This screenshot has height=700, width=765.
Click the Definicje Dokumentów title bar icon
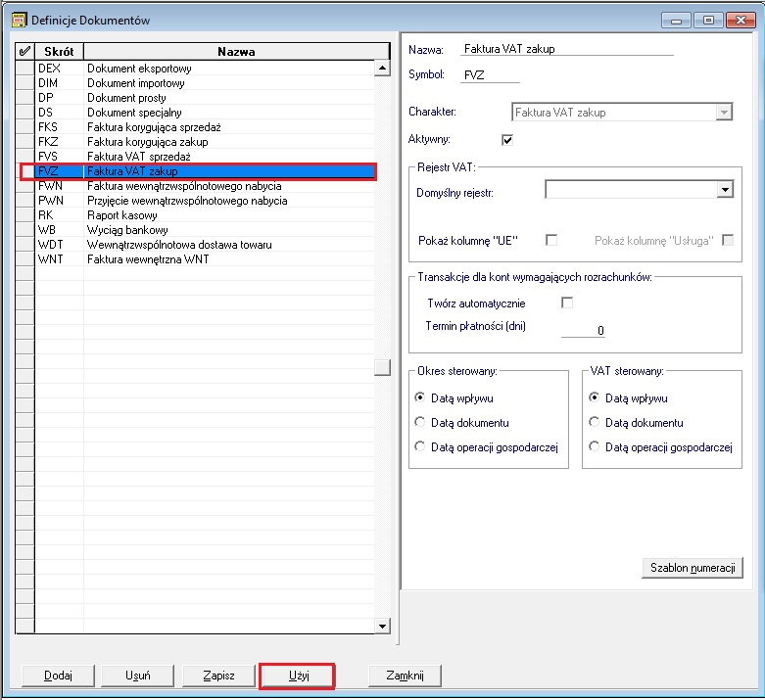19,20
